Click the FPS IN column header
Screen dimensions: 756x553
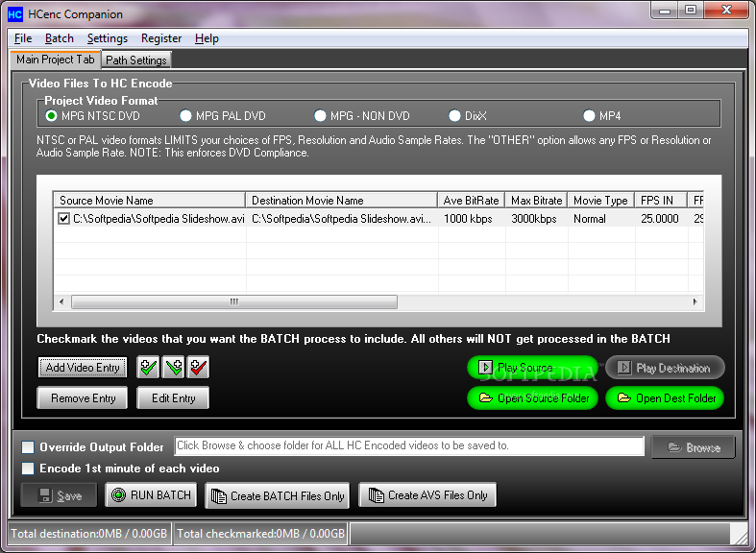pos(662,201)
